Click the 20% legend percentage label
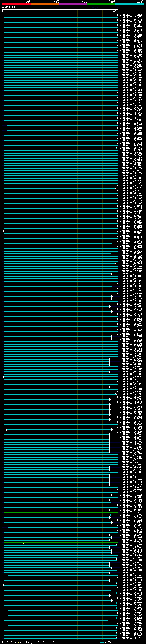Viewport: 146px width, 644px height. (28, 2)
